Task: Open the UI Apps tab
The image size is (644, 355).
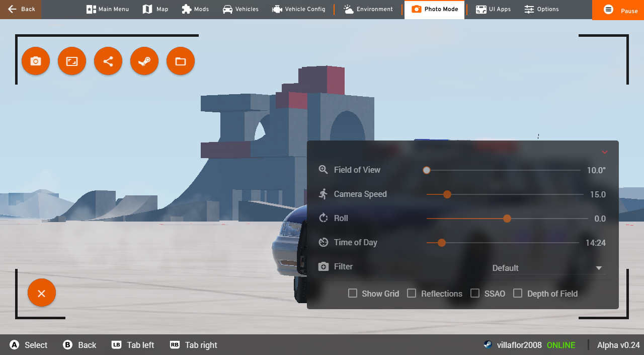Action: coord(494,9)
